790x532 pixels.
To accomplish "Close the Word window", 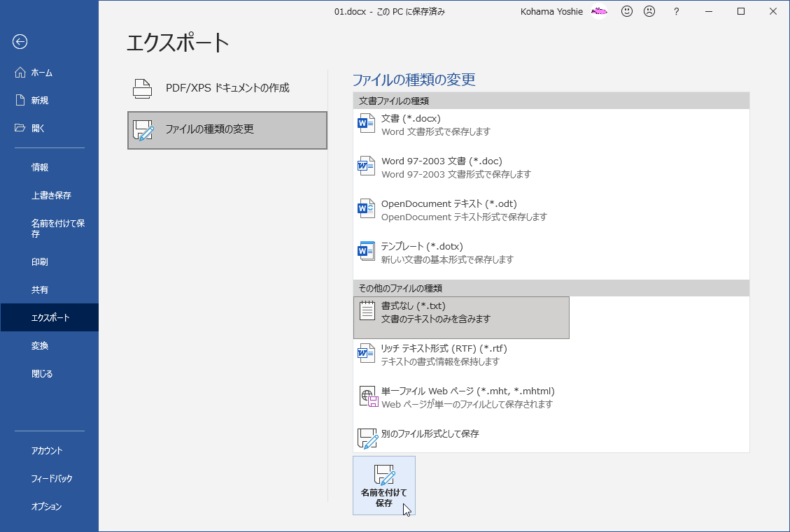I will pos(773,11).
